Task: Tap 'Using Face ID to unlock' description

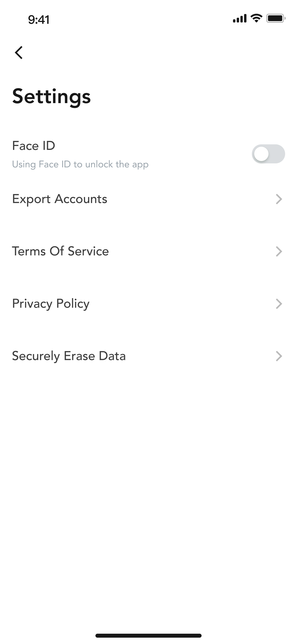Action: pos(80,164)
